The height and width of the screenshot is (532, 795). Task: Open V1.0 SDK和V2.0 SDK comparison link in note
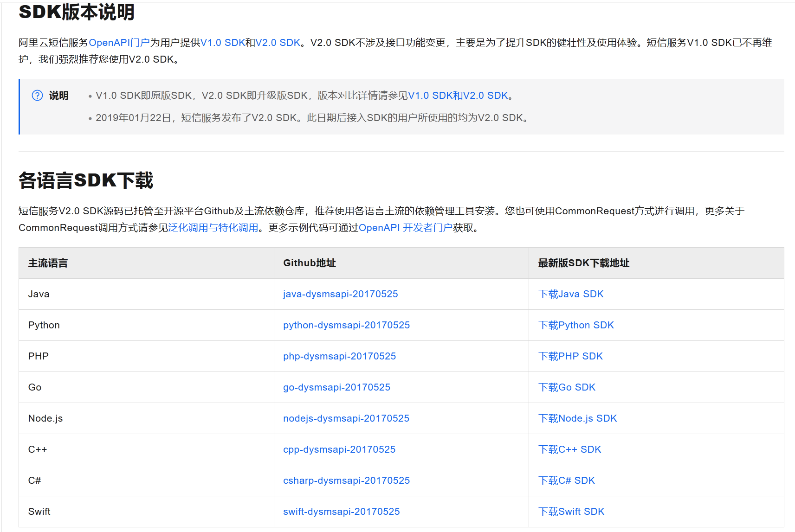(458, 96)
